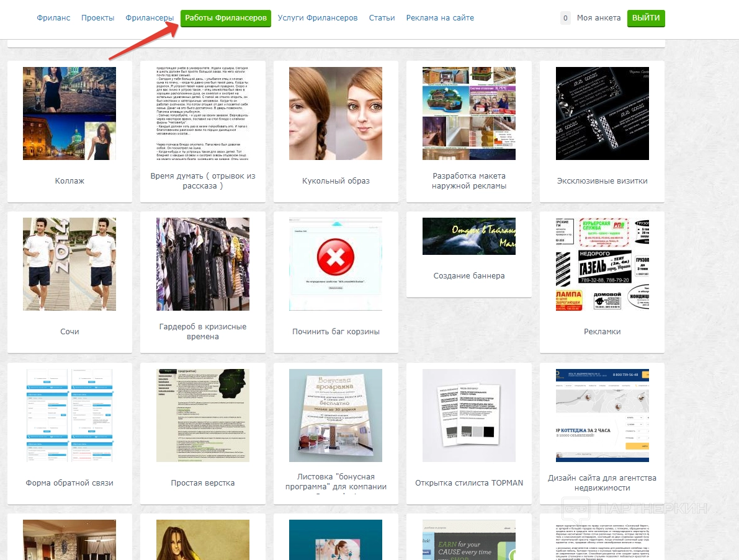Viewport: 739px width, 560px height.
Task: Click Открытка стилиста TOPMAN caption
Action: pos(469,482)
